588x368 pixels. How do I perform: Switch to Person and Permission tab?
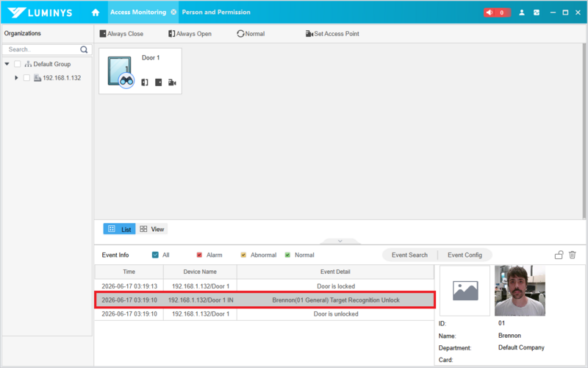(216, 12)
